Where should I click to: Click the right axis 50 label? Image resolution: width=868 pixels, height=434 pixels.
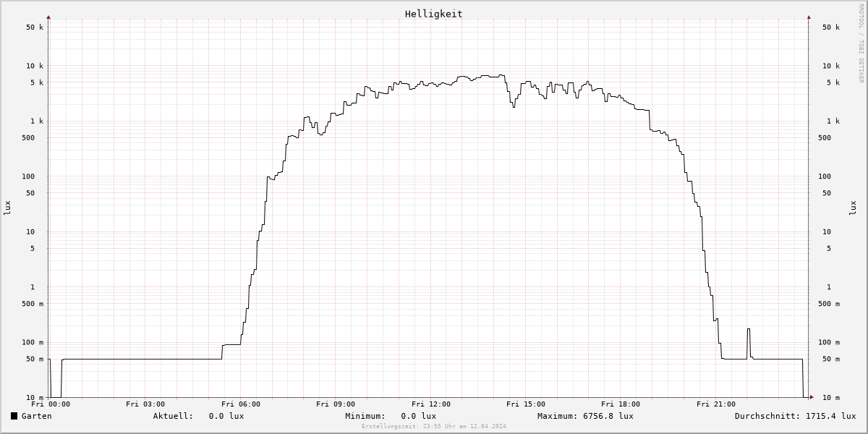click(827, 193)
